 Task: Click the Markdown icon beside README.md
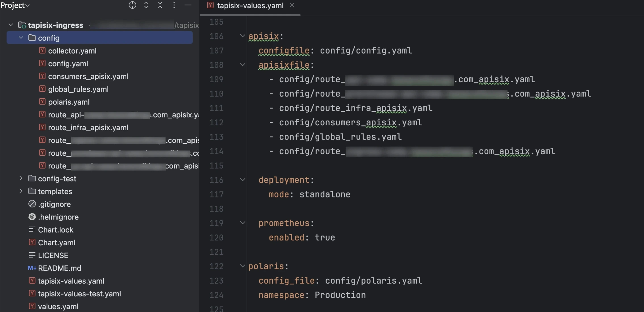pyautogui.click(x=32, y=268)
